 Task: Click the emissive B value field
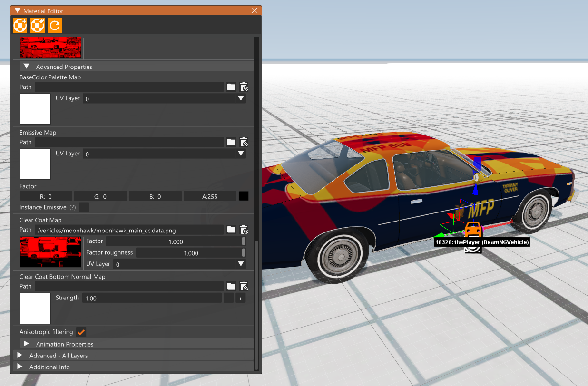click(x=155, y=196)
